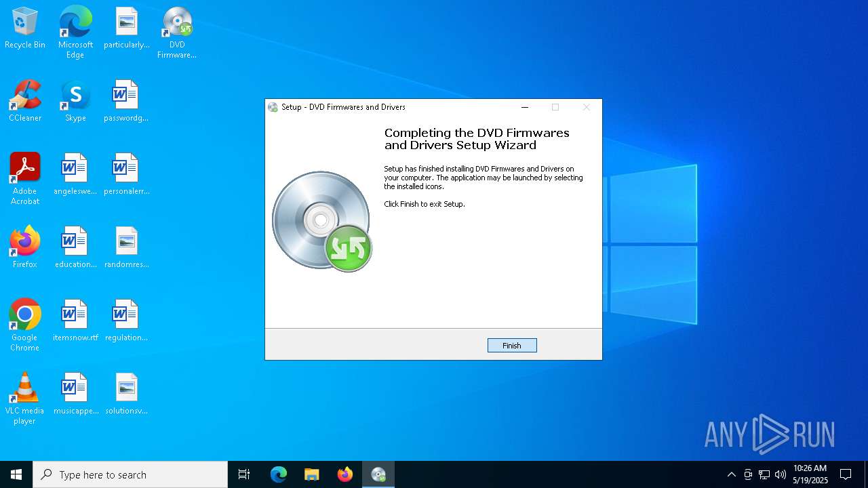Select the 'musicappe...' Word document icon
Viewport: 868px width, 488px height.
(75, 395)
